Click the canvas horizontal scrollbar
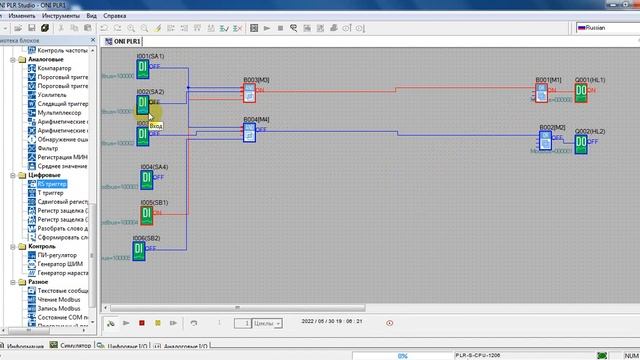Image resolution: width=640 pixels, height=360 pixels. (x=238, y=308)
